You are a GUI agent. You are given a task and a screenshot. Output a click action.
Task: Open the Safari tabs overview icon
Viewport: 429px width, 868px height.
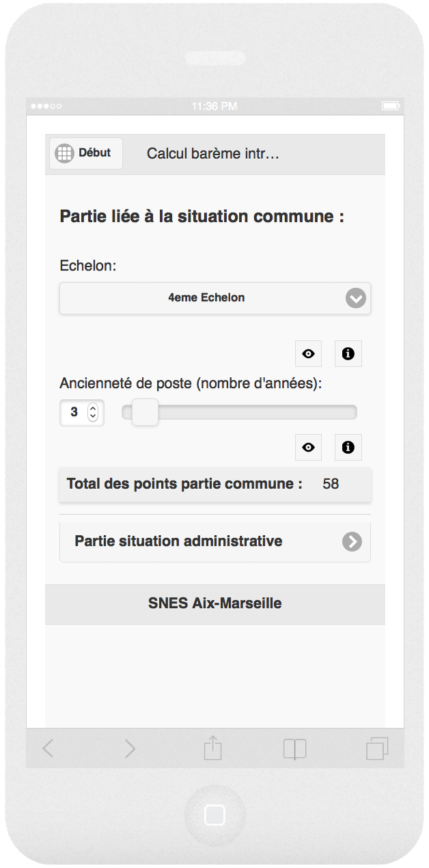click(x=377, y=748)
